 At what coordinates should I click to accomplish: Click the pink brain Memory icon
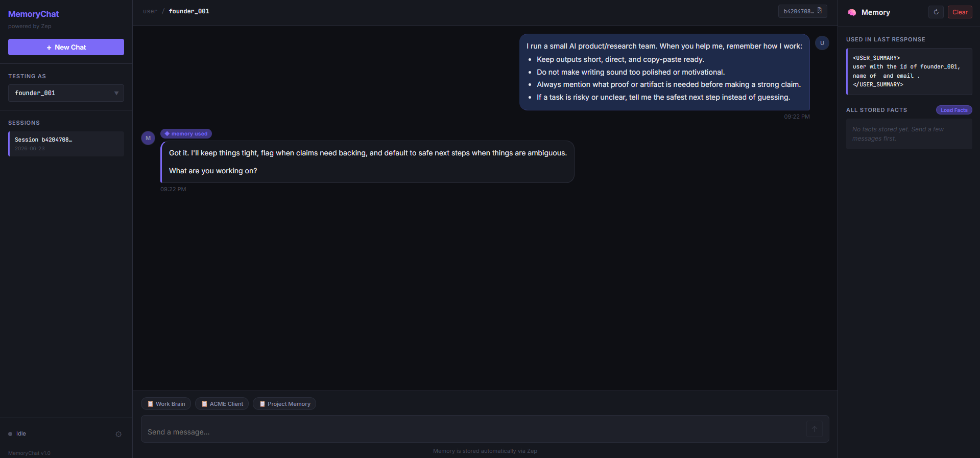tap(852, 12)
